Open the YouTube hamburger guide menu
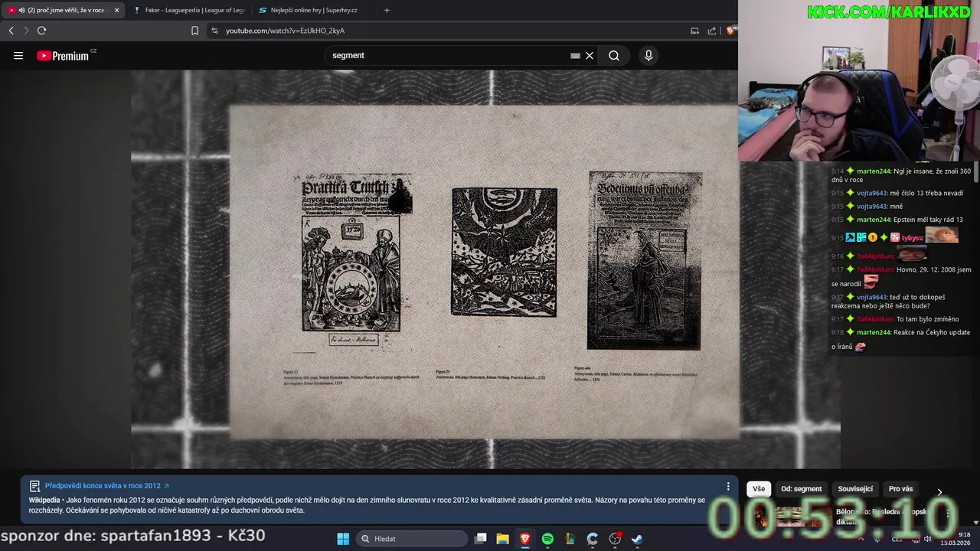Screen dimensions: 980x551 coord(18,56)
